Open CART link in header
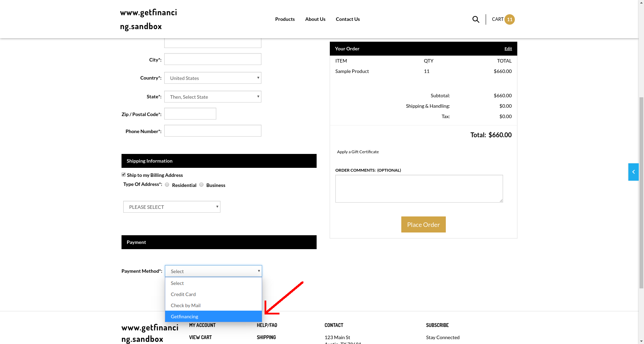 click(497, 19)
